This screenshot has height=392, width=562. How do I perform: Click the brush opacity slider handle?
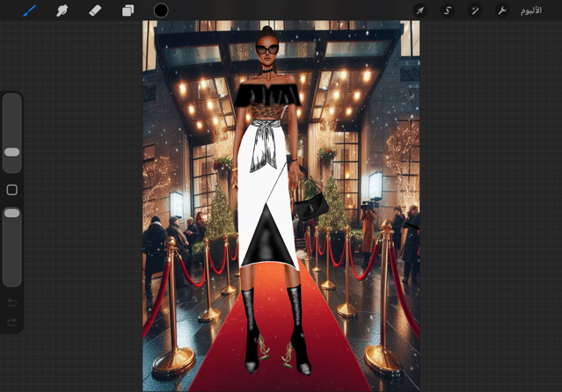pos(12,213)
